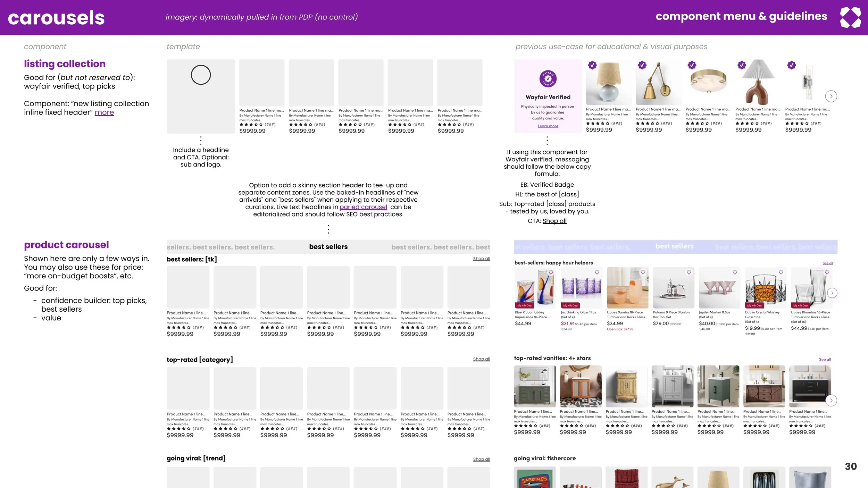Click verified badge on brass wall sconce
Viewport: 868px width, 488px height.
pyautogui.click(x=642, y=65)
